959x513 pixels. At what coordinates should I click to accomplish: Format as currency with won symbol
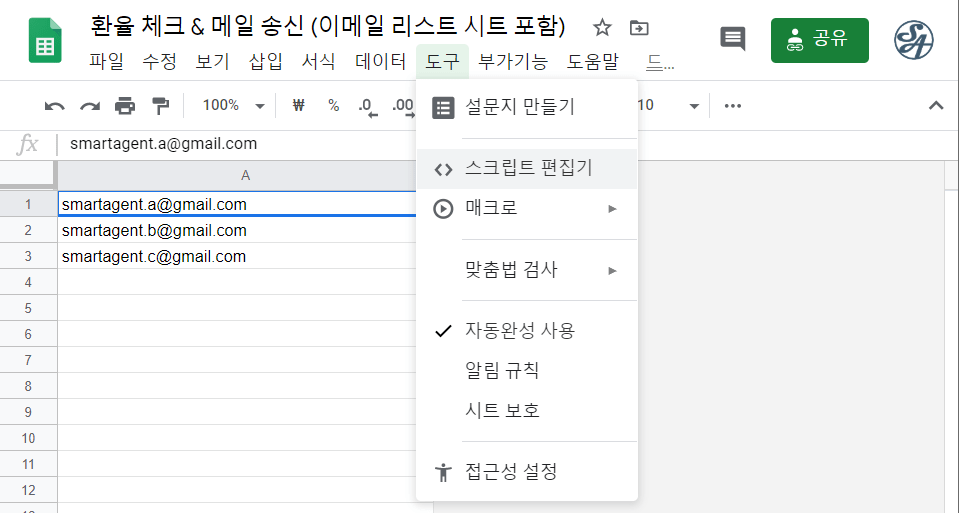[x=298, y=105]
